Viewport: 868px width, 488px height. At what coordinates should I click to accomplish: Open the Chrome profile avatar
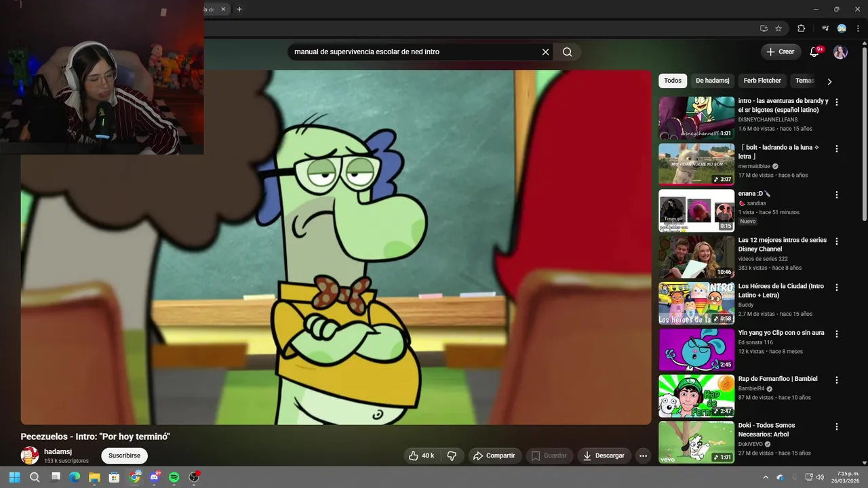coord(842,28)
